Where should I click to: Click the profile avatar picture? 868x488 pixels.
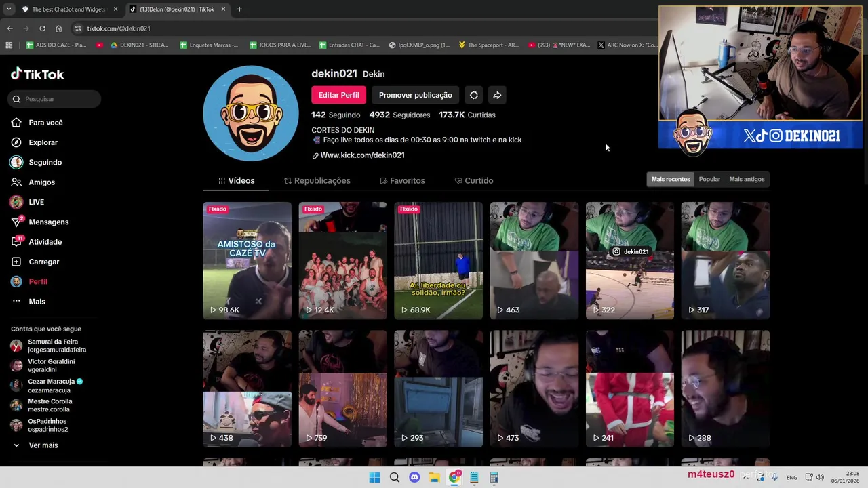pyautogui.click(x=251, y=113)
